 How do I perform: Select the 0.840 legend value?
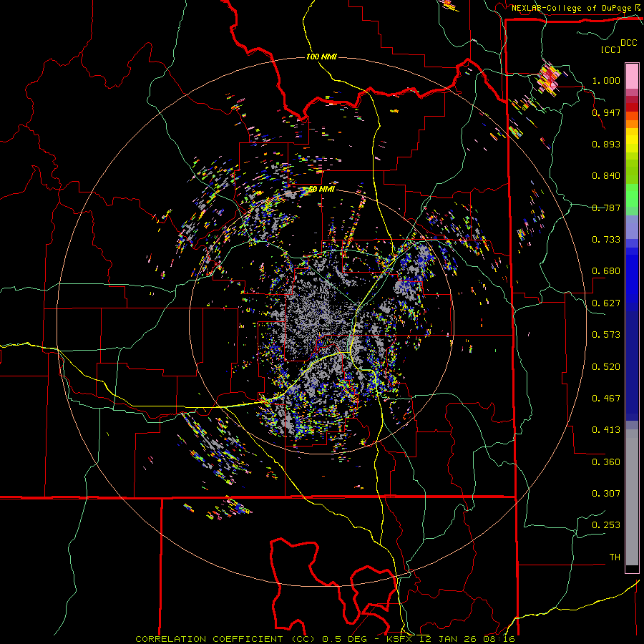(606, 176)
